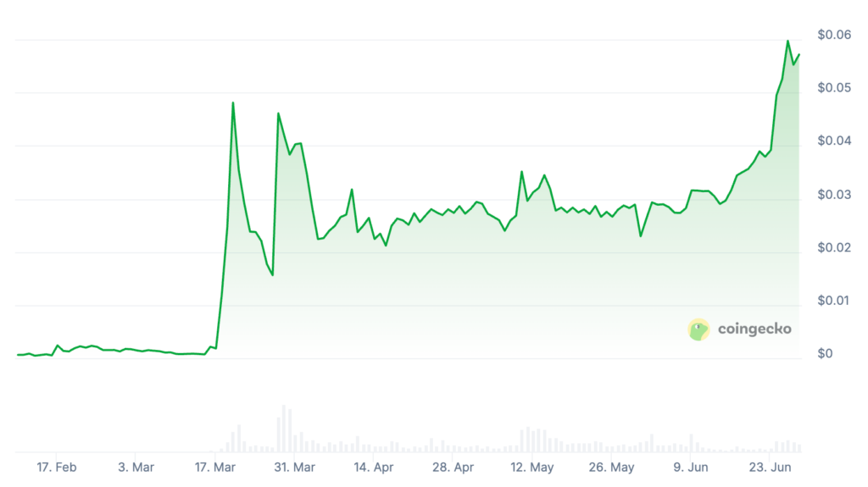Screen dimensions: 868x487
Task: Select the 26. May date label
Action: click(612, 468)
